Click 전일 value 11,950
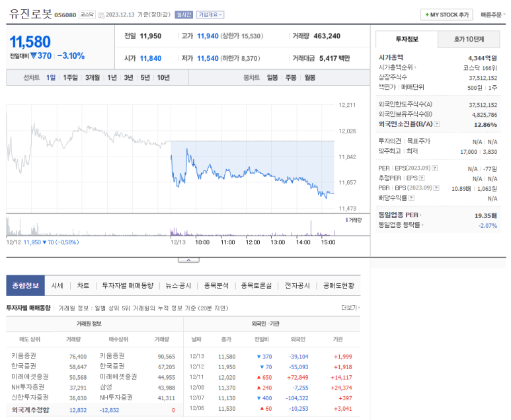Image resolution: width=511 pixels, height=420 pixels. (x=151, y=36)
